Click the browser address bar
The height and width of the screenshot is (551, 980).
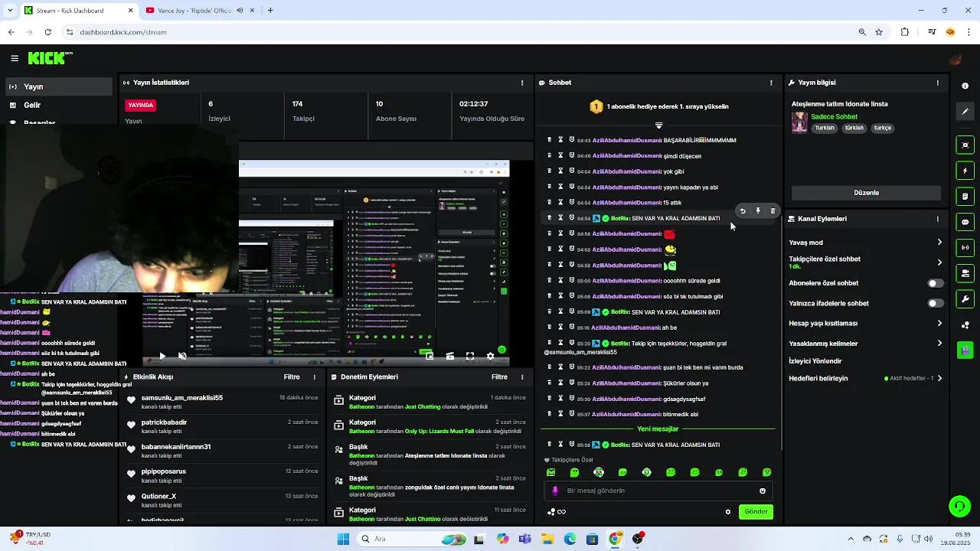pos(459,32)
